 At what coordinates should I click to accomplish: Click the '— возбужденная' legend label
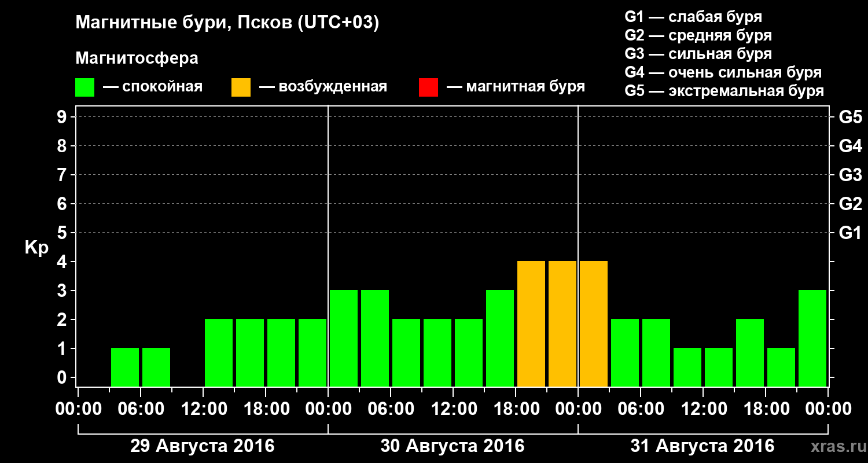click(323, 87)
